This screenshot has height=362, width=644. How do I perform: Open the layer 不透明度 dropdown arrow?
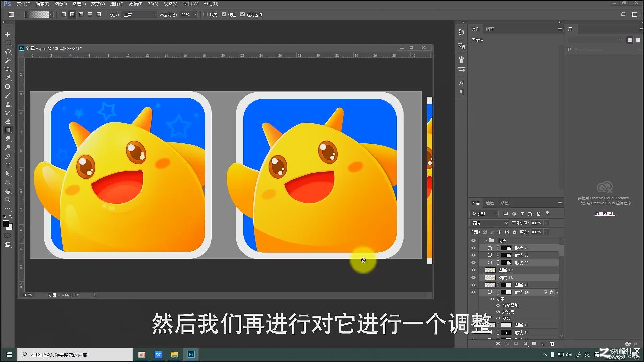click(x=546, y=223)
